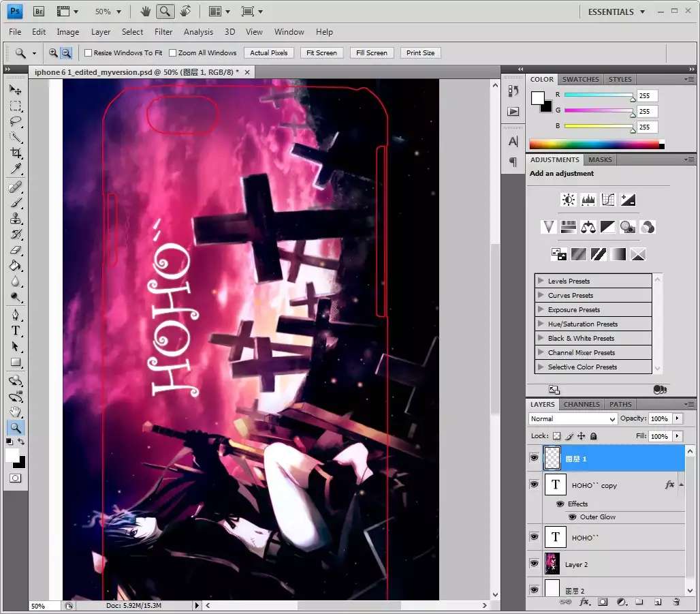Select the Pen tool

click(x=16, y=315)
